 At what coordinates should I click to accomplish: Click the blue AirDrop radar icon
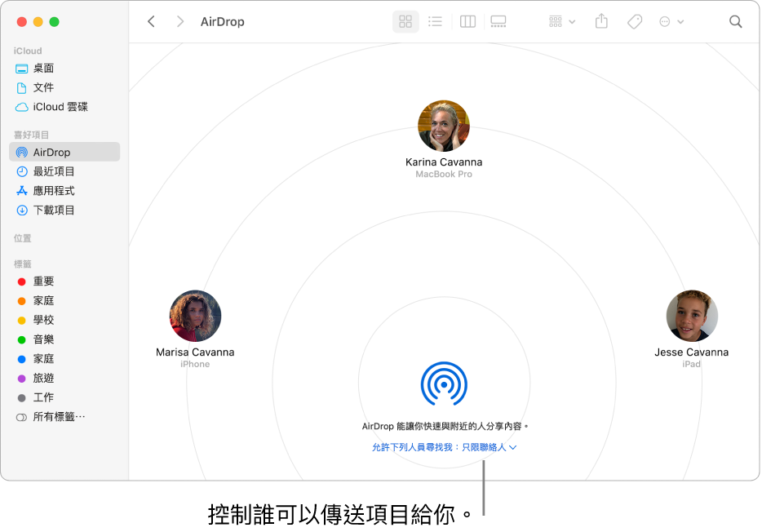point(444,383)
